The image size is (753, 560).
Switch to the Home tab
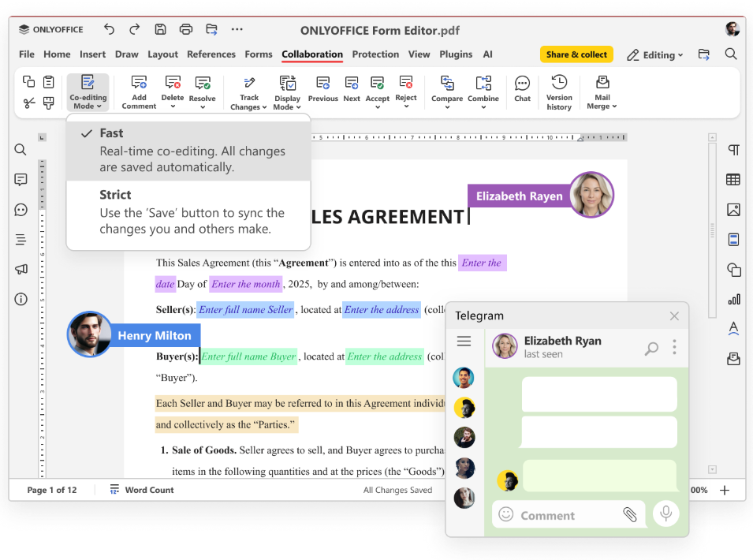coord(57,54)
